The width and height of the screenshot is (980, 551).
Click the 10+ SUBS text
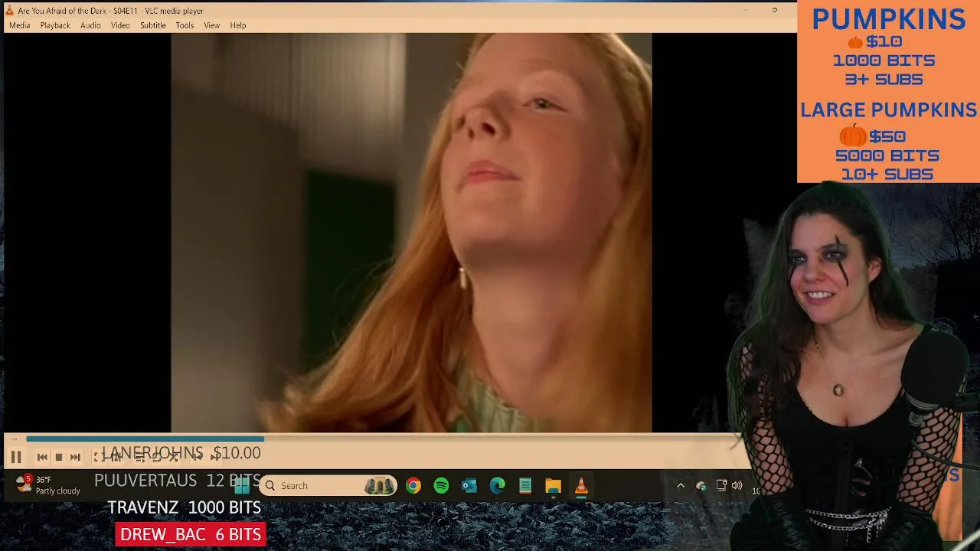(887, 174)
